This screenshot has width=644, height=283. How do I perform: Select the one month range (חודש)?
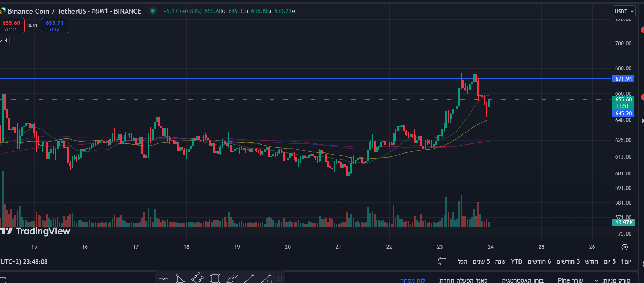(x=591, y=261)
